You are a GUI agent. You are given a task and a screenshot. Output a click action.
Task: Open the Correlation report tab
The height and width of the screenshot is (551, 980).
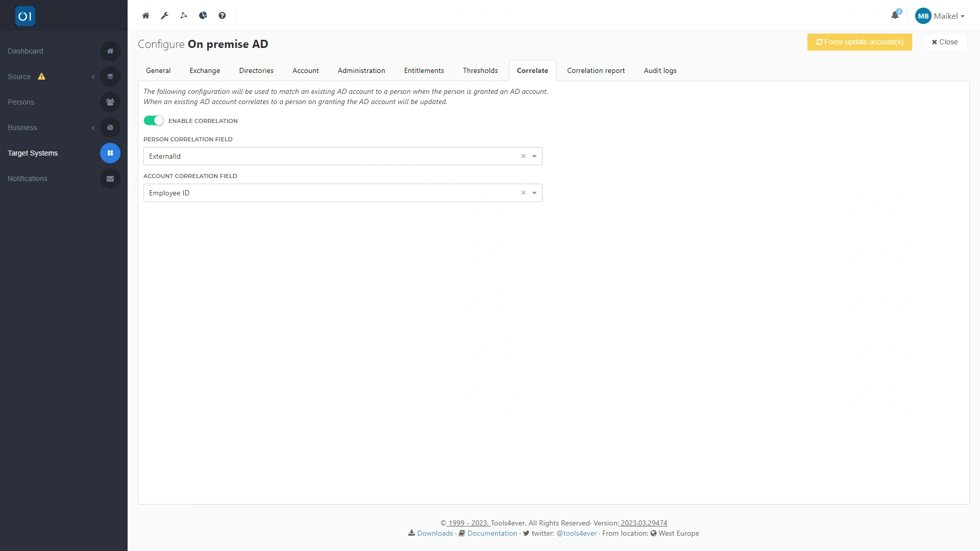tap(596, 70)
